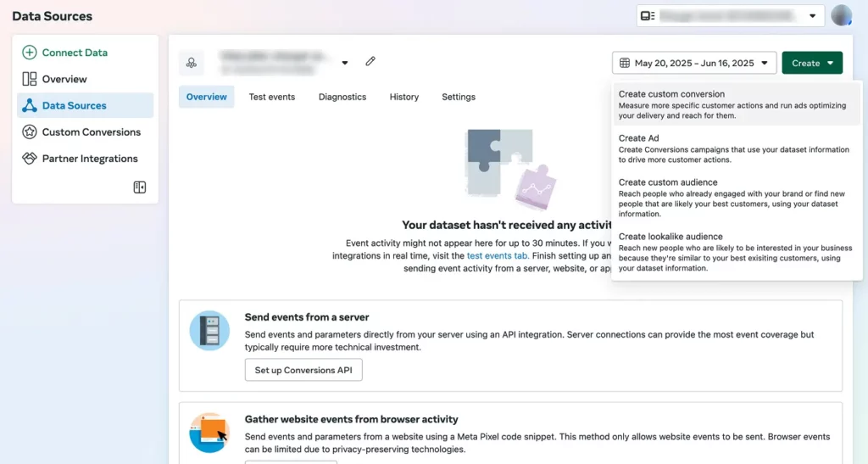
Task: Click the Overview layout icon in sidebar
Action: coord(30,79)
